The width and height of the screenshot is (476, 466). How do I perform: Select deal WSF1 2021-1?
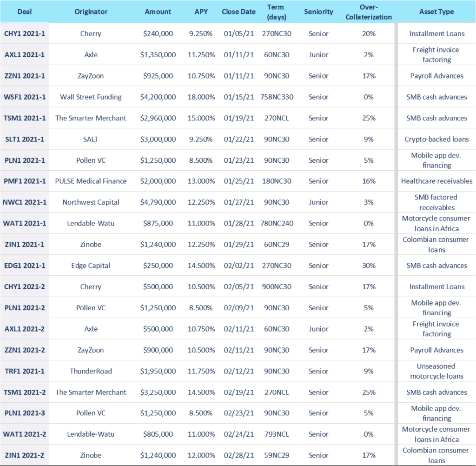tap(25, 97)
